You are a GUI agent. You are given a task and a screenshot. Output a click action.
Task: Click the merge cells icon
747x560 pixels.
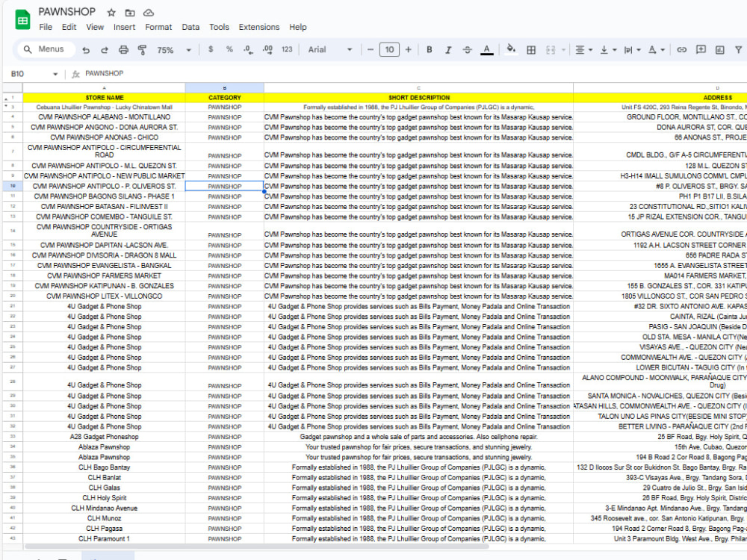(551, 49)
